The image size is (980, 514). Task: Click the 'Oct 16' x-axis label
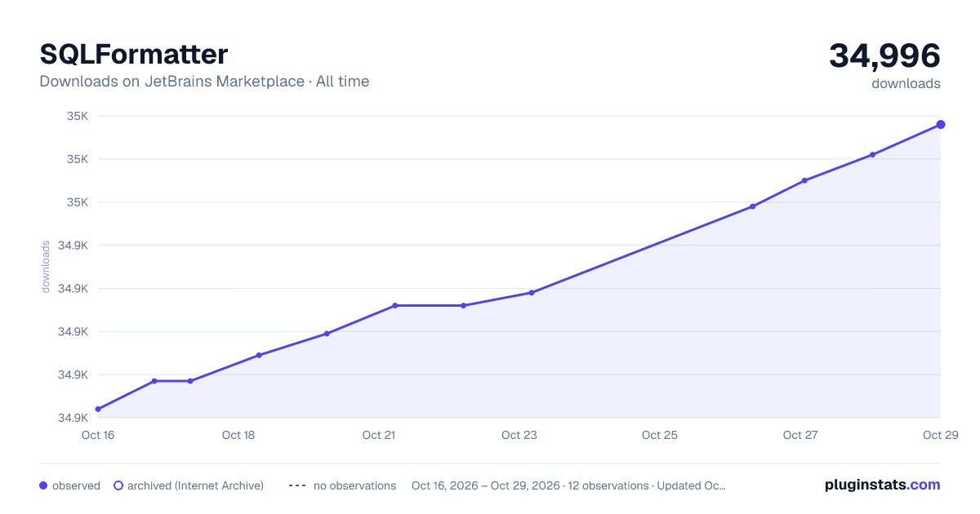pyautogui.click(x=98, y=435)
